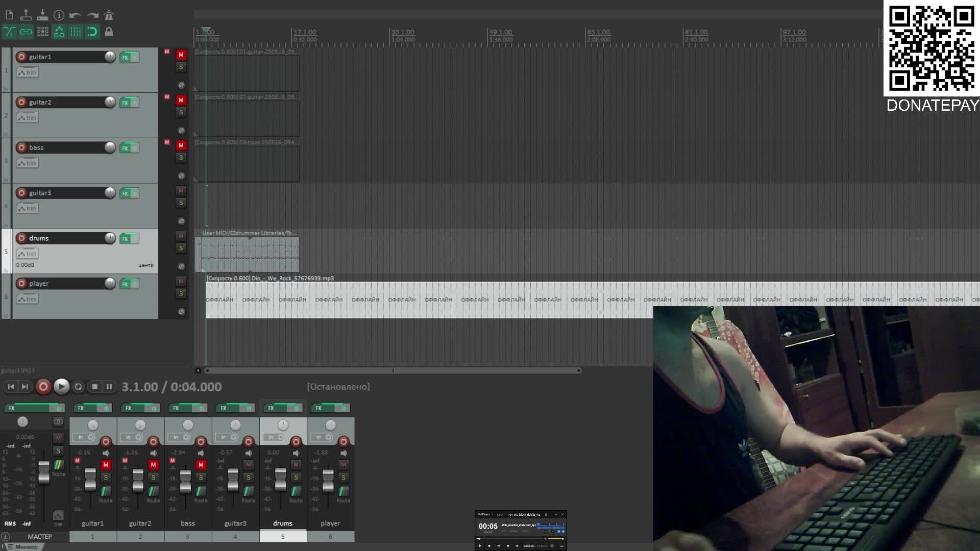This screenshot has height=551, width=980.
Task: Bypass FX on guitar2 track panel
Action: pos(135,103)
